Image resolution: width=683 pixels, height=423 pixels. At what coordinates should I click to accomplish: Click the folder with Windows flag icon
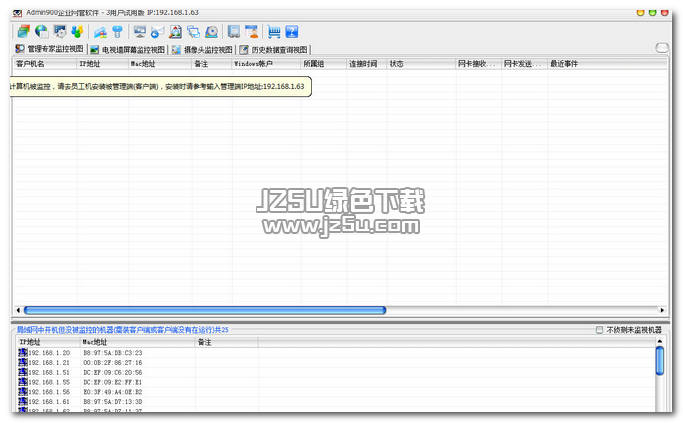[100, 32]
